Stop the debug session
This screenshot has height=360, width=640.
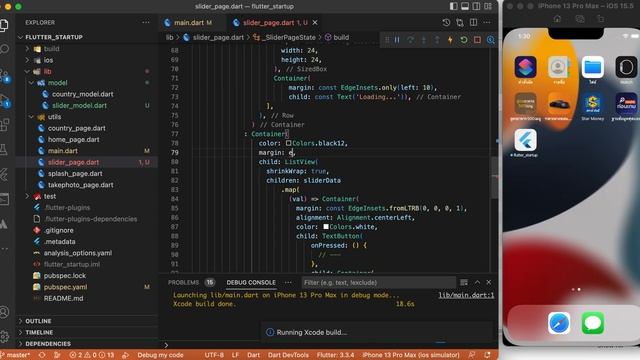pos(477,40)
